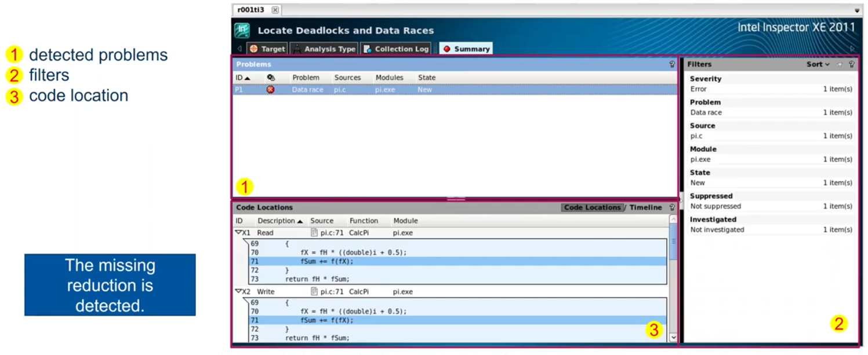Filter by Data race problem type

point(706,112)
